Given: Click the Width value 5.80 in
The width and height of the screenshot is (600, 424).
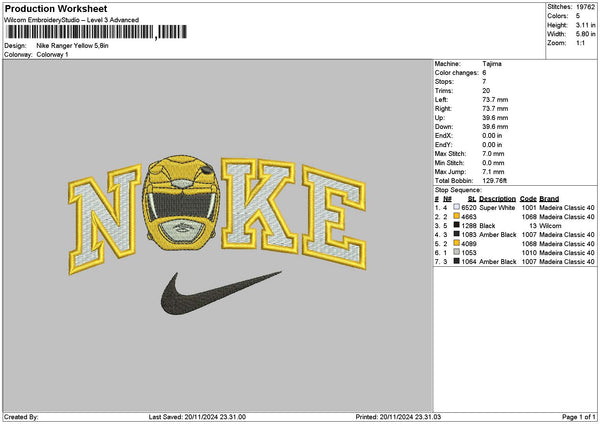Looking at the screenshot, I should pos(585,34).
